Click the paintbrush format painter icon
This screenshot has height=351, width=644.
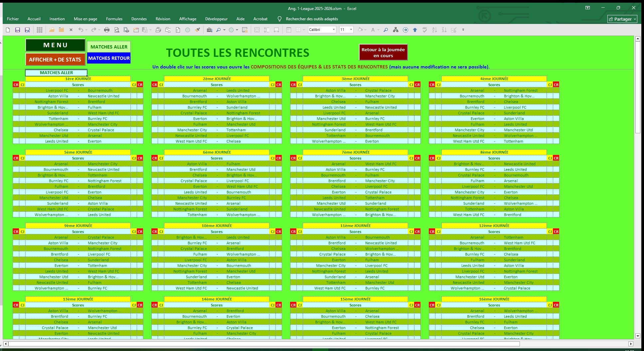point(198,30)
